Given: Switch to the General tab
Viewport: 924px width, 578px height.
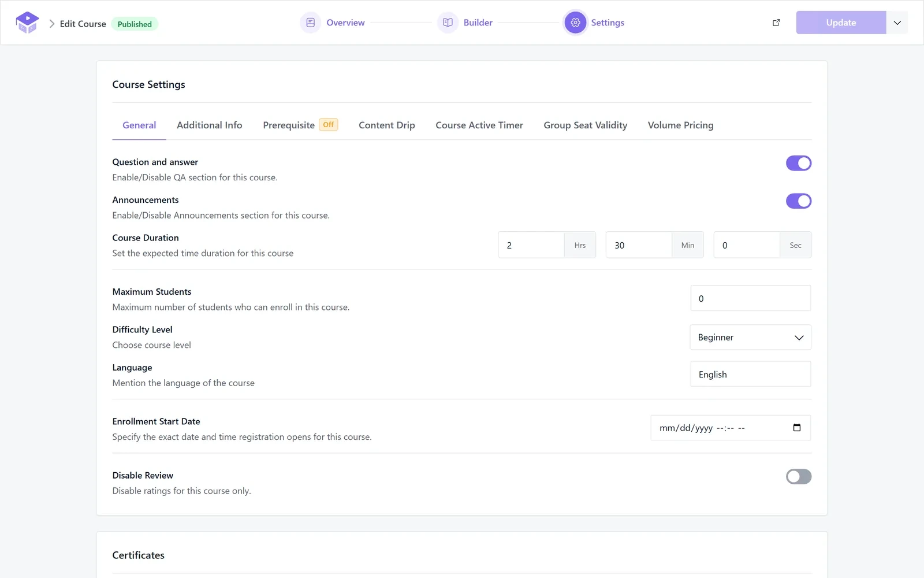Looking at the screenshot, I should 139,125.
